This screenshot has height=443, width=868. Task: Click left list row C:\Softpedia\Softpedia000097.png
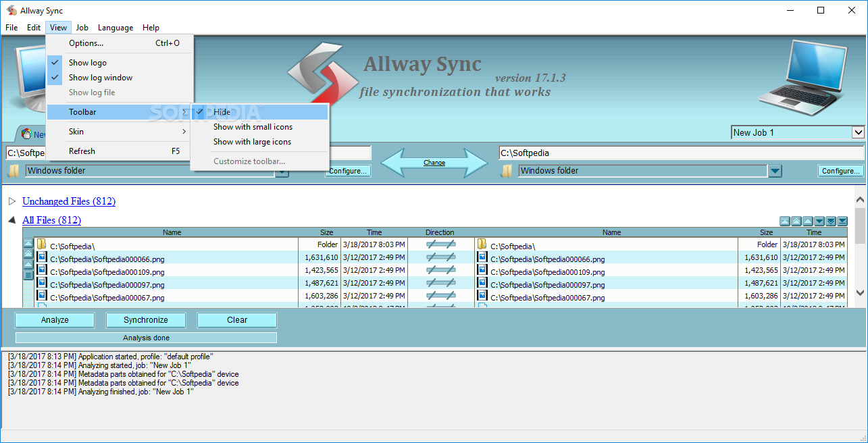pos(107,284)
